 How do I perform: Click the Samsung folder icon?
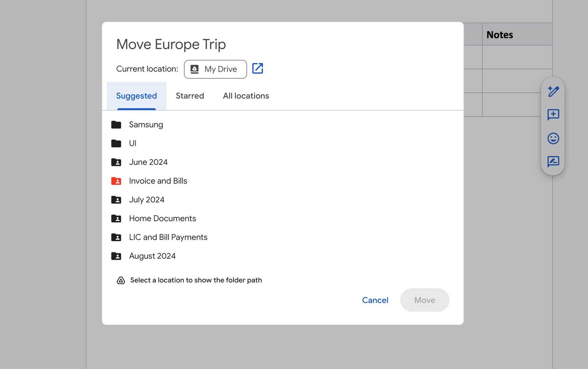pos(116,125)
